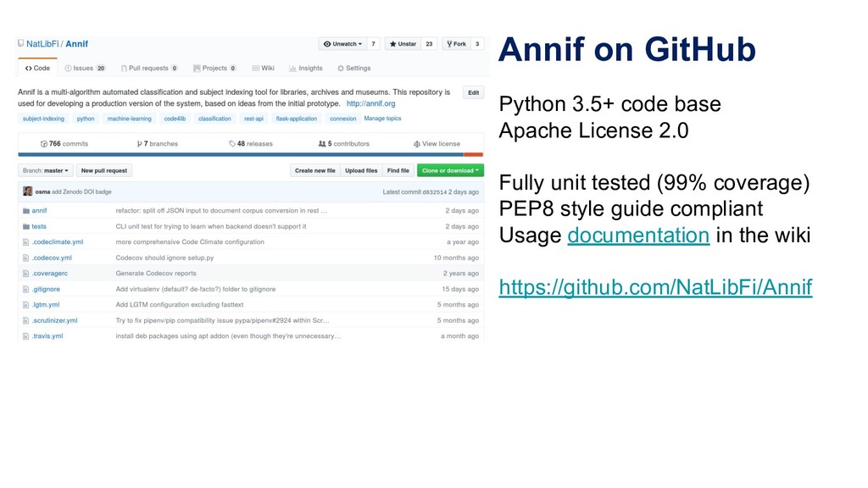This screenshot has width=868, height=488.
Task: Click the stargazers count 23
Action: tap(429, 44)
